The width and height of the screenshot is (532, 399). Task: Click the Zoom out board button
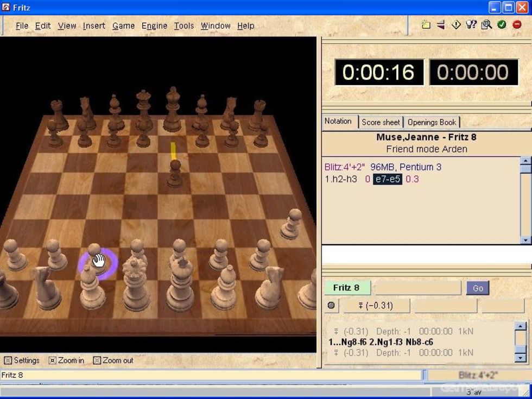[113, 360]
